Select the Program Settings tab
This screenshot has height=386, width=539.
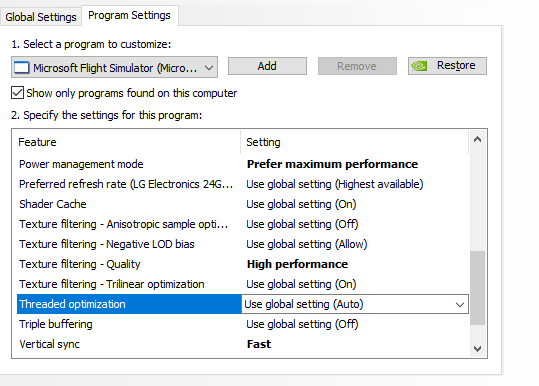click(129, 15)
